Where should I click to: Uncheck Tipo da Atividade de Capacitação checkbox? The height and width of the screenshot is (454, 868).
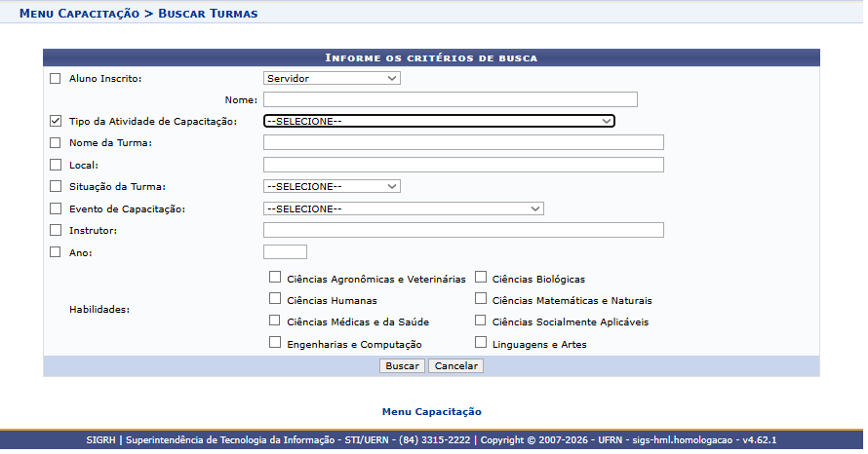[x=56, y=121]
